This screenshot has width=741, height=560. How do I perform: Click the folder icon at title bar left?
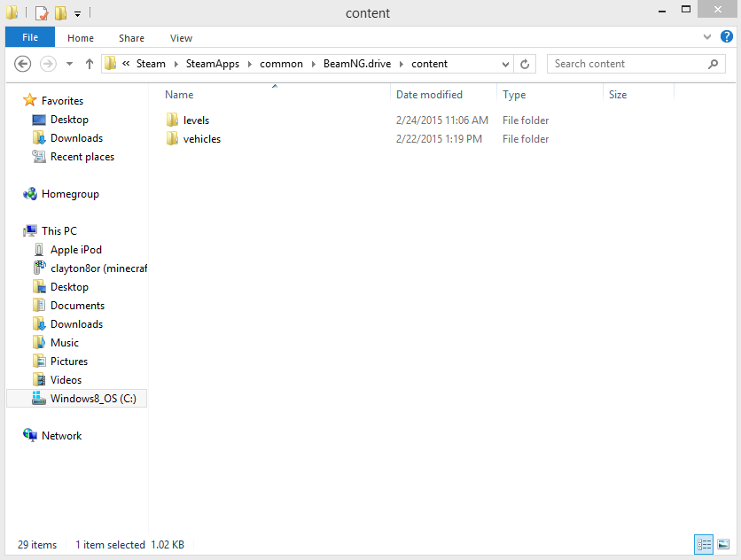[x=12, y=12]
